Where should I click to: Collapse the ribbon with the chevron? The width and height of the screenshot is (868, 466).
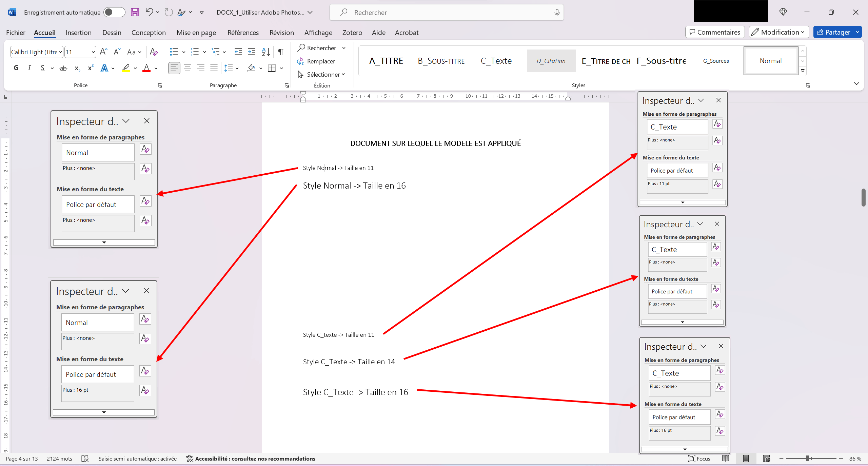856,83
